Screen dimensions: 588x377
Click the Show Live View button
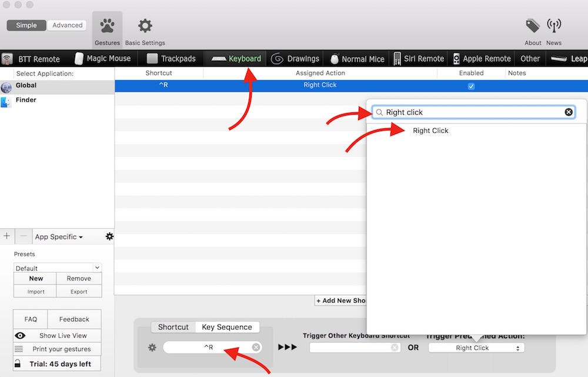point(57,335)
